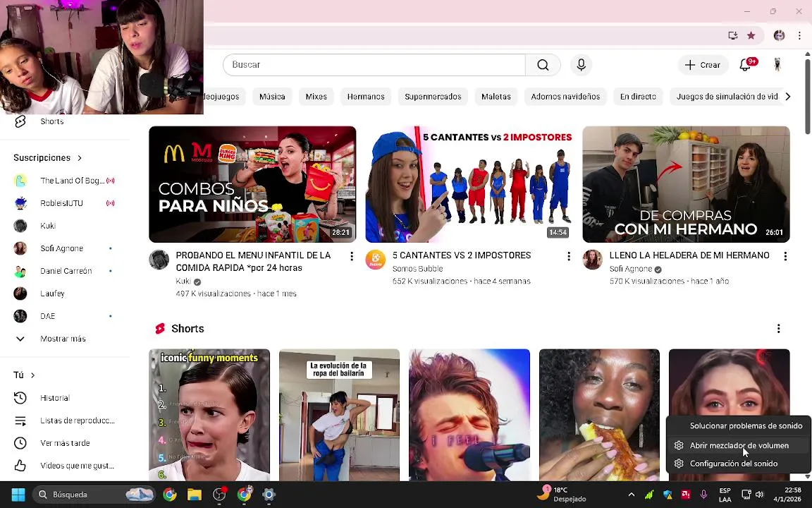Filter by the Música chip
This screenshot has width=812, height=508.
pyautogui.click(x=272, y=97)
